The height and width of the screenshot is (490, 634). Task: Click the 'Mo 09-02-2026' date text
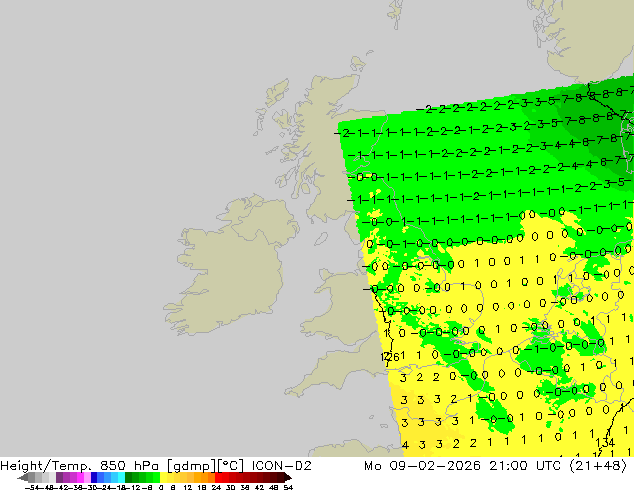tap(423, 466)
